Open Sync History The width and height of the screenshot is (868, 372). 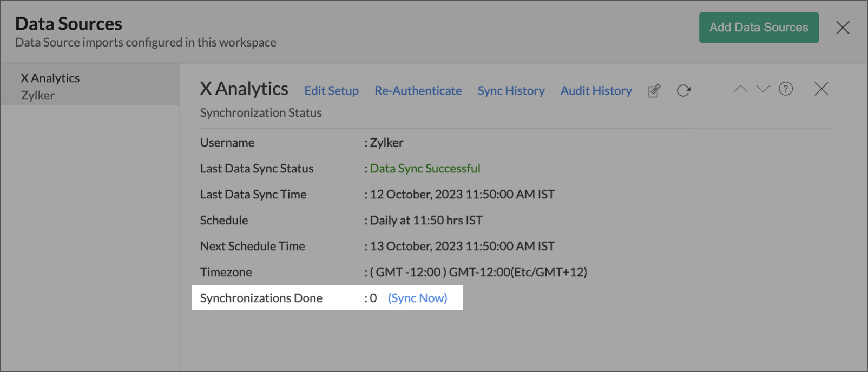(511, 91)
